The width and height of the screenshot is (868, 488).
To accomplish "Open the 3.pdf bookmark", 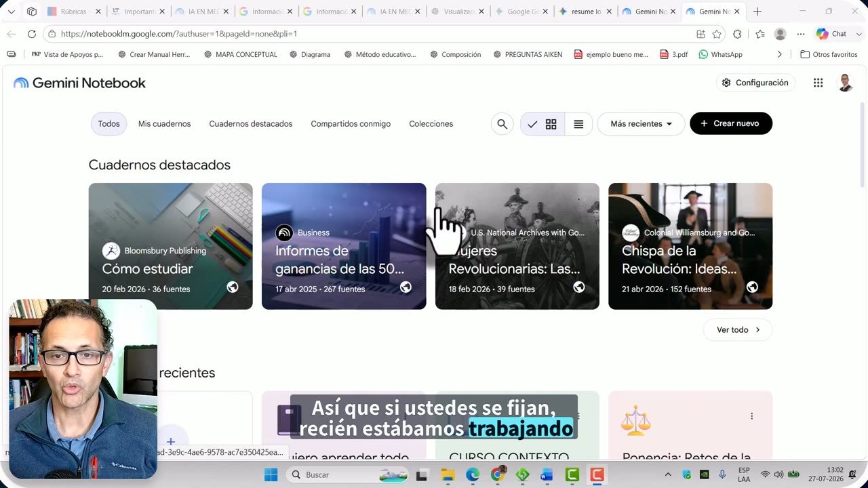I will click(x=673, y=54).
